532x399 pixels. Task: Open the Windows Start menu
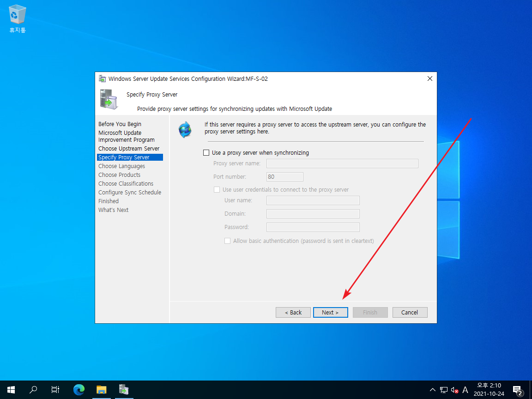pyautogui.click(x=11, y=389)
